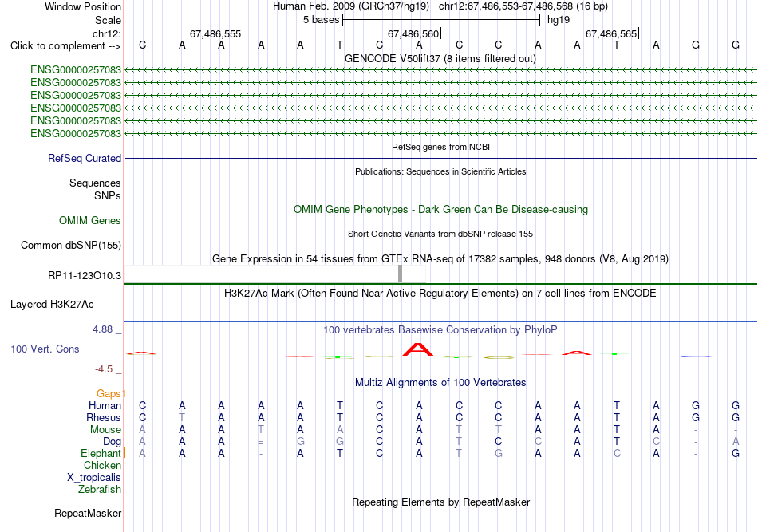The image size is (758, 532).
Task: Open 'Short Genetic Variants from dbSNP release 155'
Action: pos(440,234)
